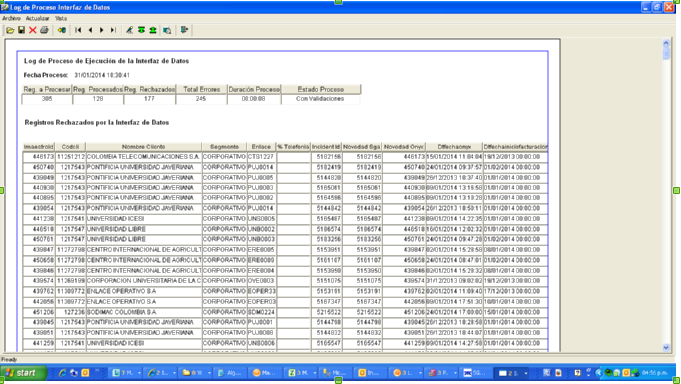Viewport: 681px width, 384px height.
Task: Click the exit door toolbar icon
Action: 184,30
